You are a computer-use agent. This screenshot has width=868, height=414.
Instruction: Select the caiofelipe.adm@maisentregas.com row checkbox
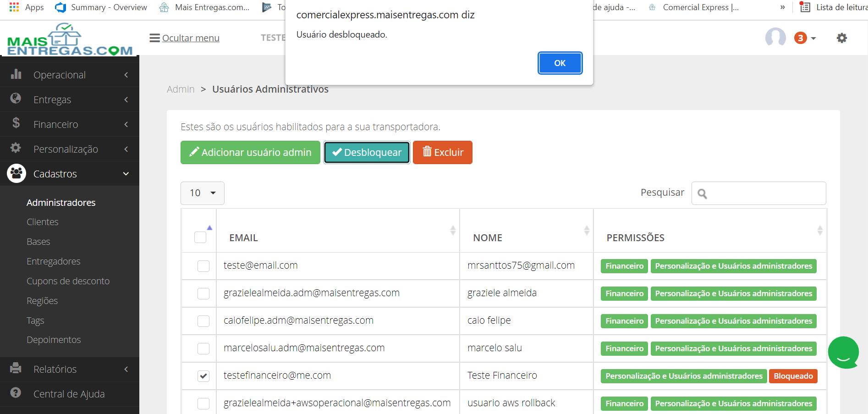click(x=203, y=321)
